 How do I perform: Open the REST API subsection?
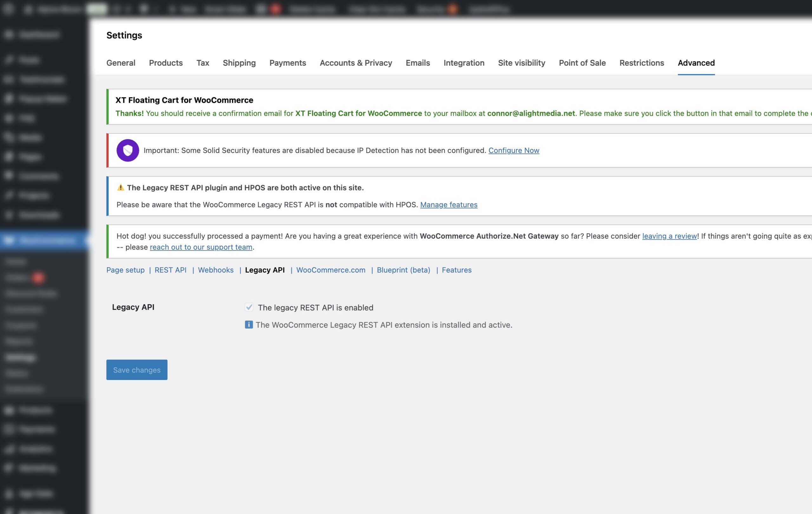(x=170, y=270)
